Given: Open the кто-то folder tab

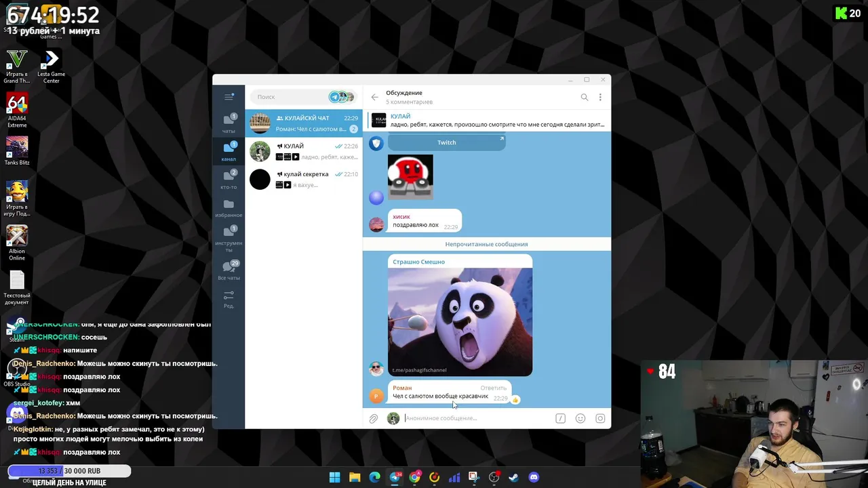Looking at the screenshot, I should tap(229, 180).
